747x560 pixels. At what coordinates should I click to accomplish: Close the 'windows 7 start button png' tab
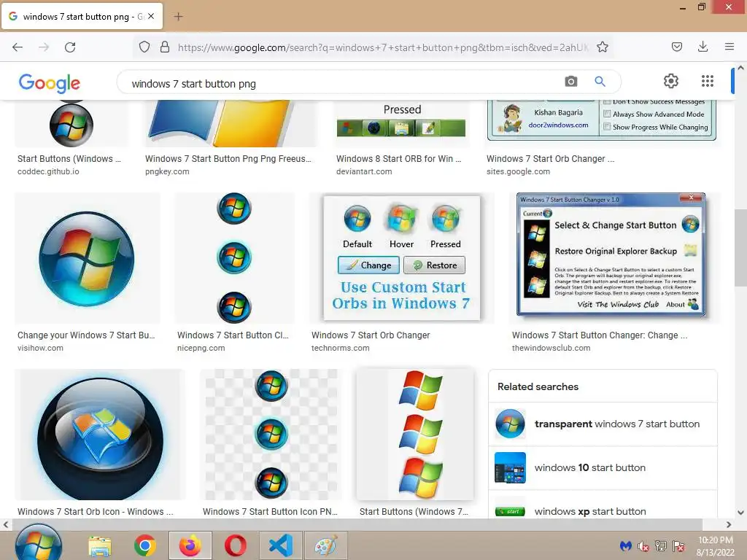[151, 16]
